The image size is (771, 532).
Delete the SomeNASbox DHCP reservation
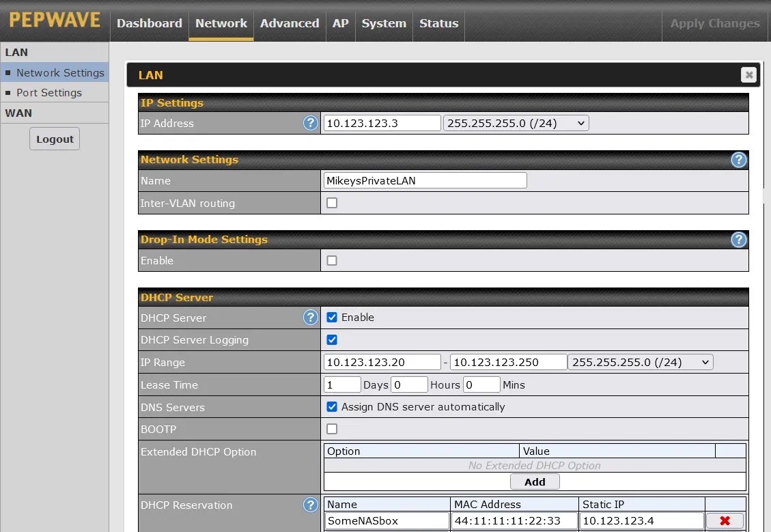(x=724, y=520)
